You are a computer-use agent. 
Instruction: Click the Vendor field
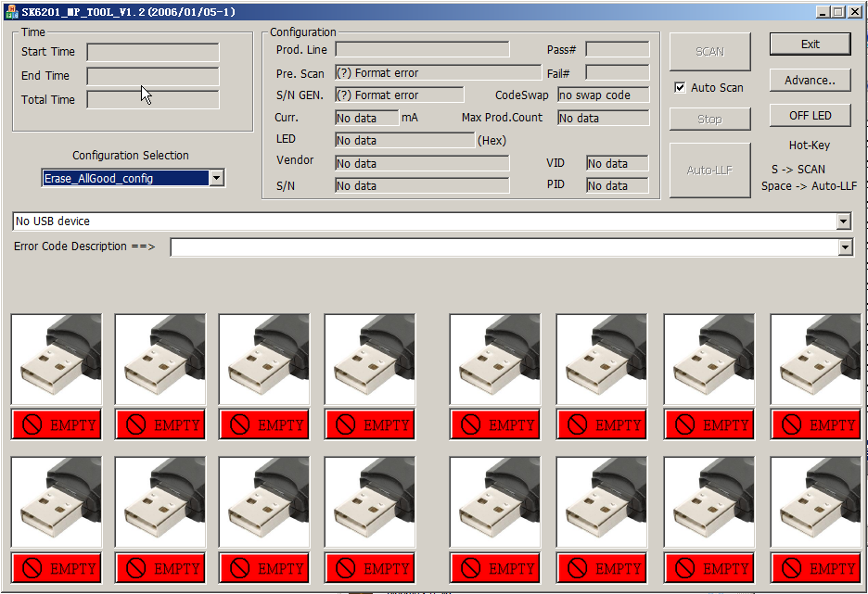click(x=422, y=163)
